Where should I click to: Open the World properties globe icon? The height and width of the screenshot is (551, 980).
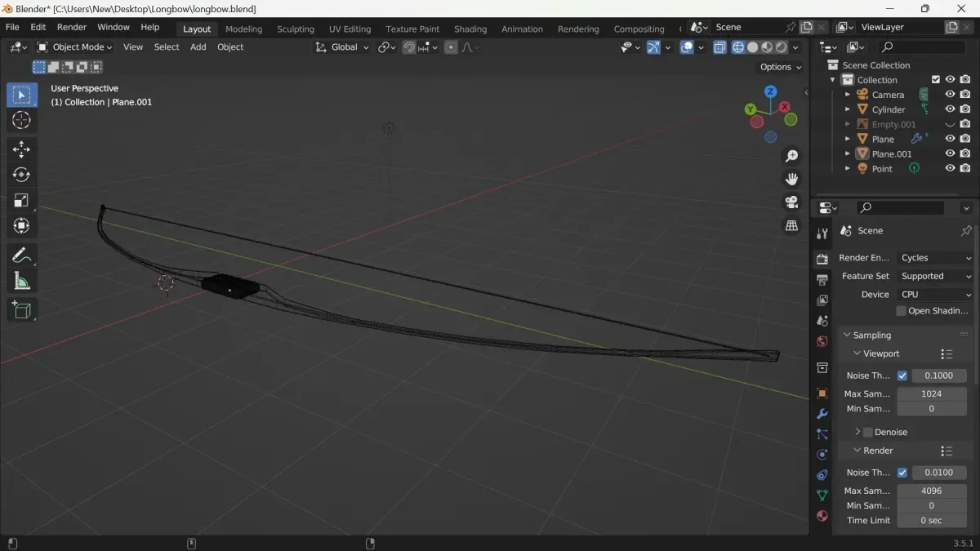click(822, 341)
